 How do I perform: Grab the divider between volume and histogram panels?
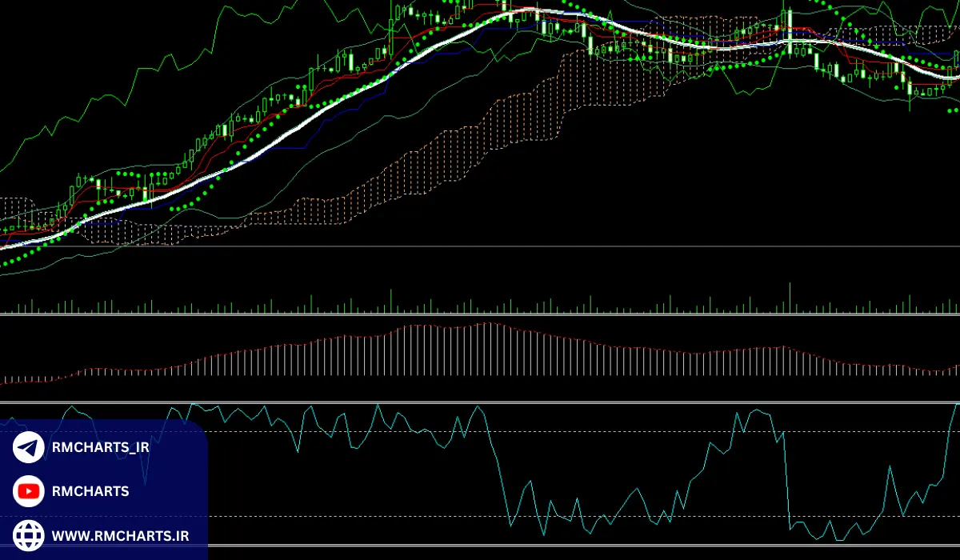480,315
